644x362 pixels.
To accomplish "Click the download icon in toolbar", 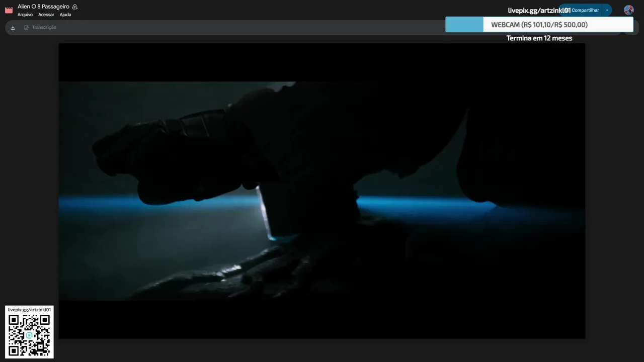I will [x=13, y=28].
